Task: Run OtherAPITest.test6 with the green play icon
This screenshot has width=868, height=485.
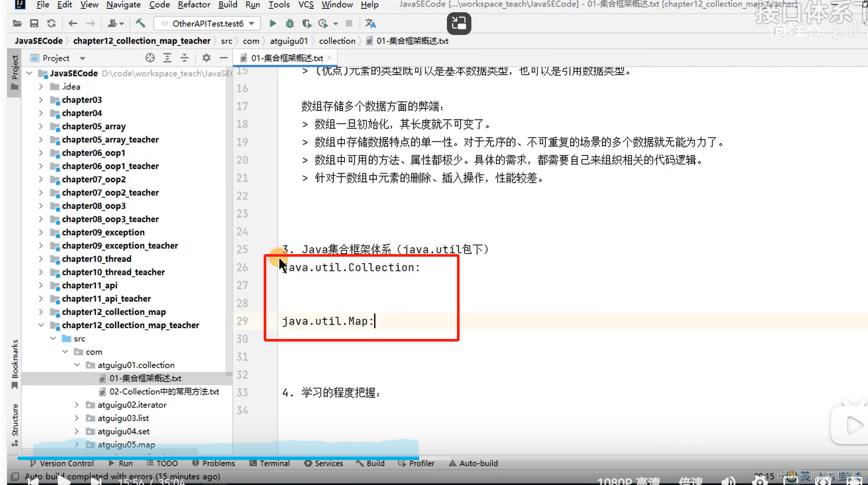Action: 272,24
